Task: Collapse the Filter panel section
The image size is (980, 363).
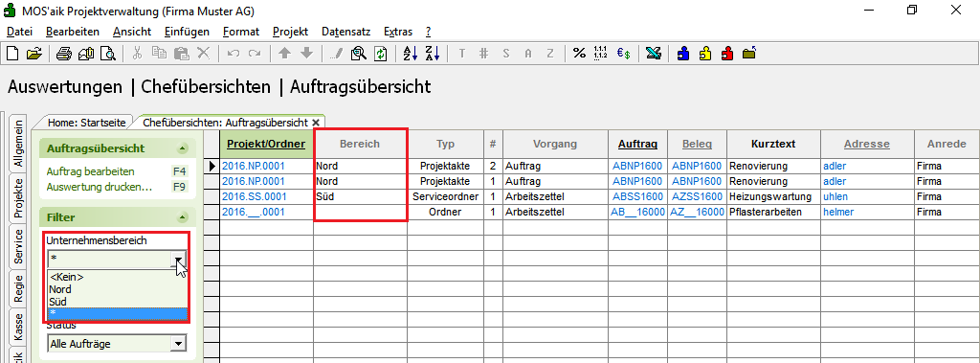Action: coord(182,217)
